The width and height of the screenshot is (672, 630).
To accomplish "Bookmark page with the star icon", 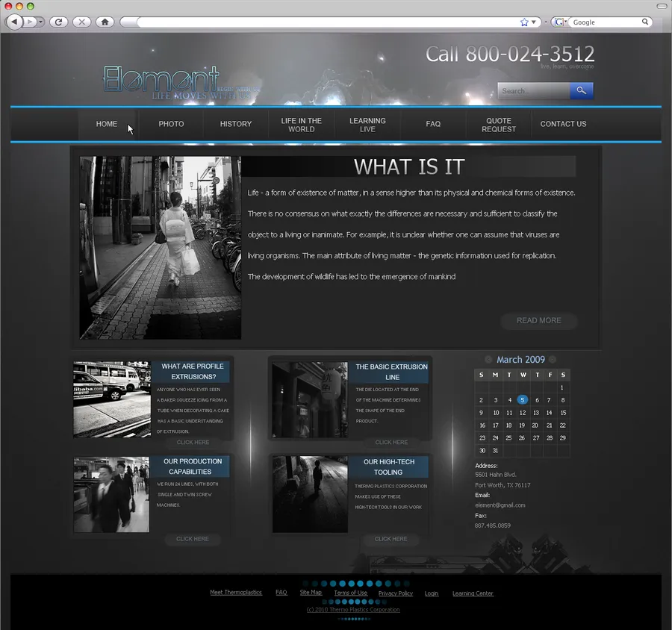I will 524,22.
